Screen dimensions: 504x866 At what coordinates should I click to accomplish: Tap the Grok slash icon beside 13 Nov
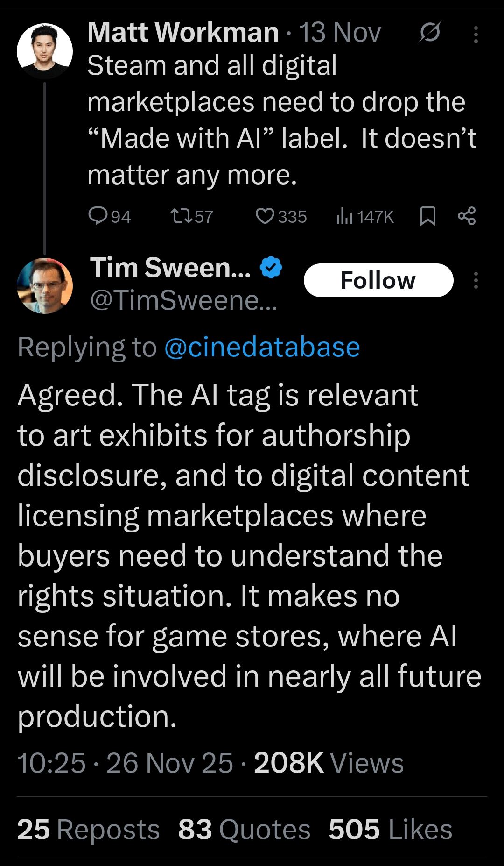[429, 33]
